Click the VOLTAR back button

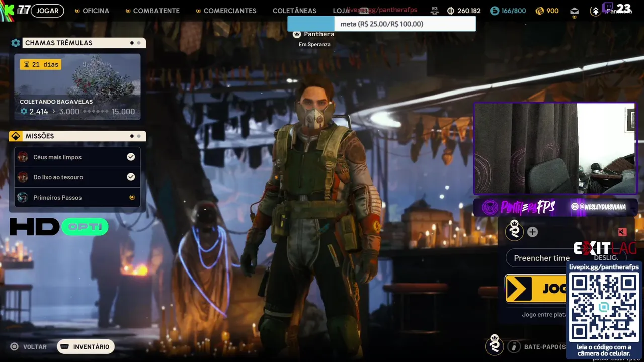click(x=29, y=347)
